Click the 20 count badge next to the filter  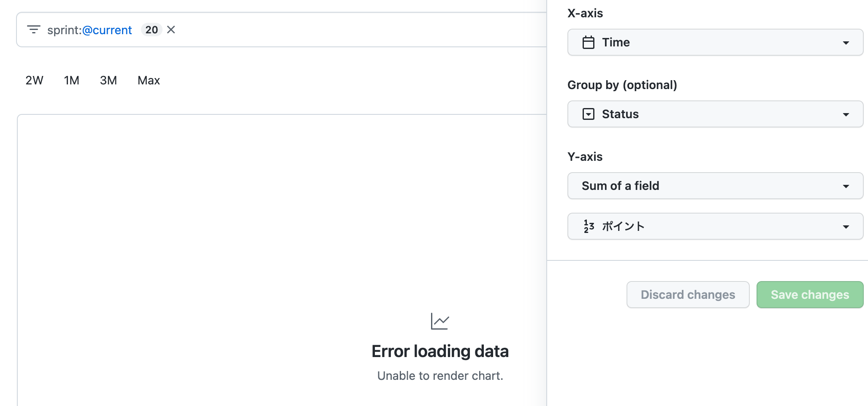pos(151,30)
